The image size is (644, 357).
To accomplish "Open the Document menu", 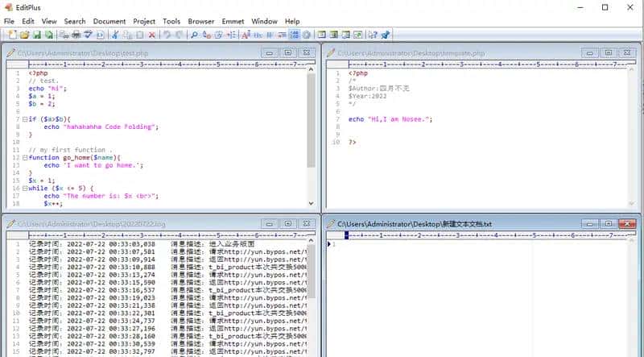I will 109,22.
